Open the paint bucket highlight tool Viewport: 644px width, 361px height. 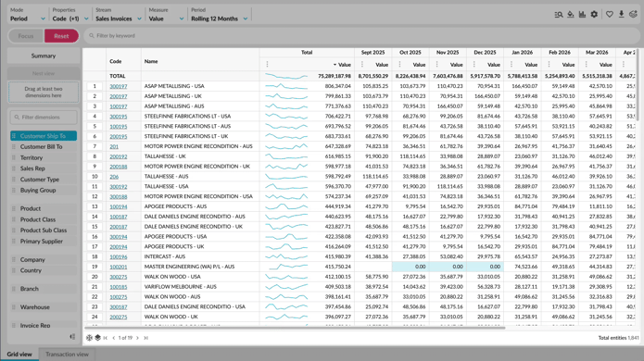(x=571, y=15)
